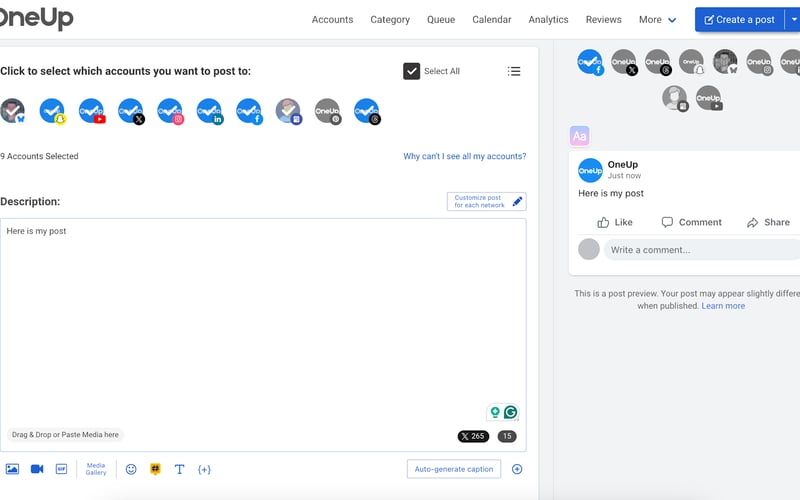Click the X 265 character counter badge
This screenshot has height=500, width=800.
473,436
